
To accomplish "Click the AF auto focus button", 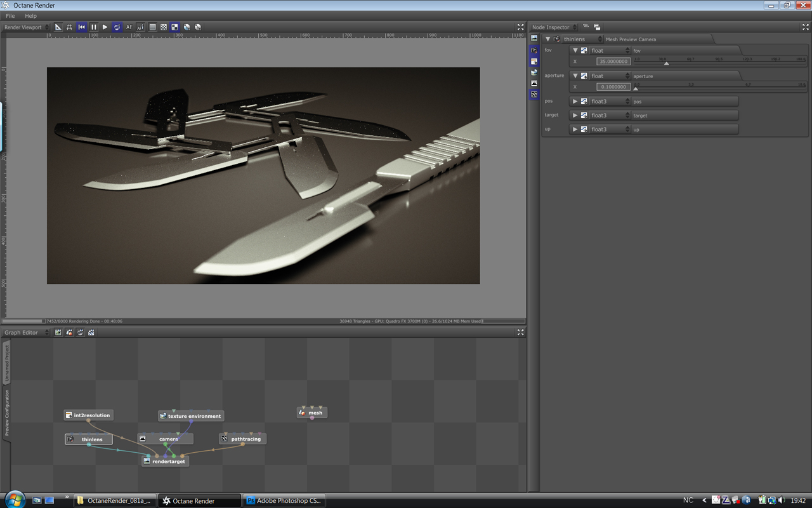I will [x=129, y=27].
